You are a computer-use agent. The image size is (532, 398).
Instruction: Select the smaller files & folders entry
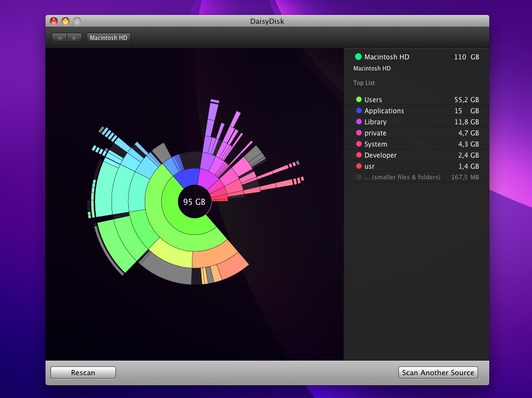(x=417, y=177)
